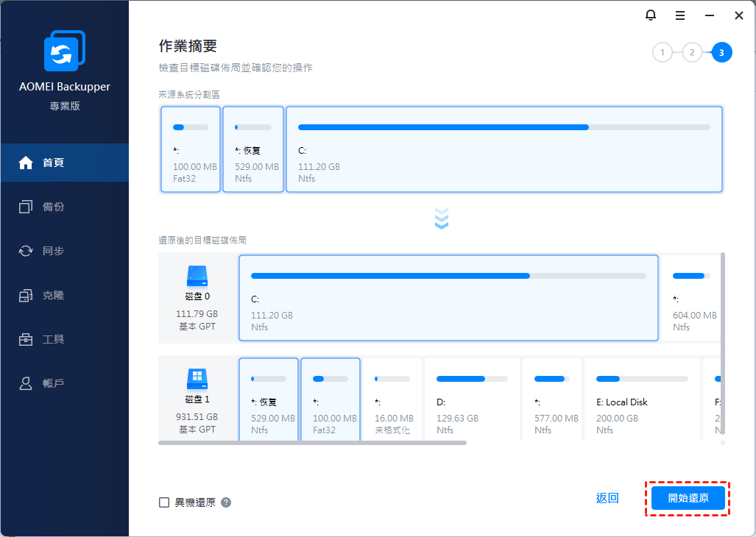Open the hamburger menu in title bar

(x=679, y=15)
